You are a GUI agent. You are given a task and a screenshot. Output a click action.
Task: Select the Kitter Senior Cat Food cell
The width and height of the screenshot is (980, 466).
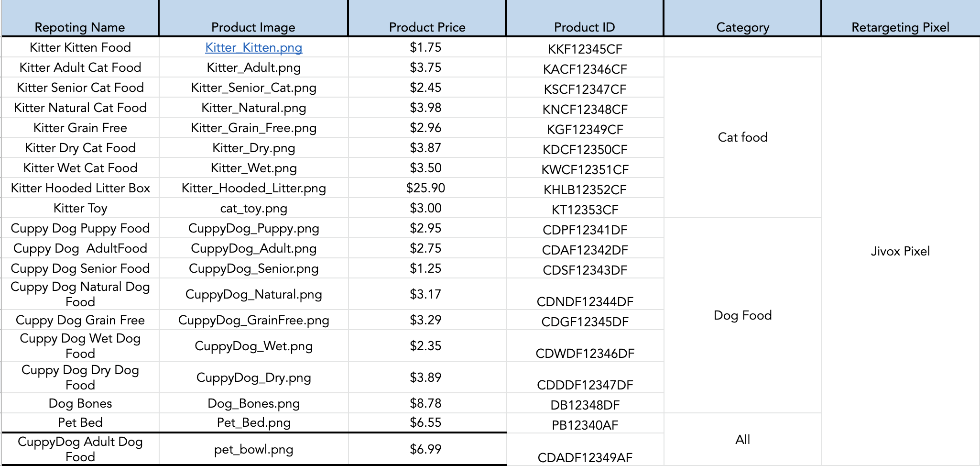pos(80,88)
